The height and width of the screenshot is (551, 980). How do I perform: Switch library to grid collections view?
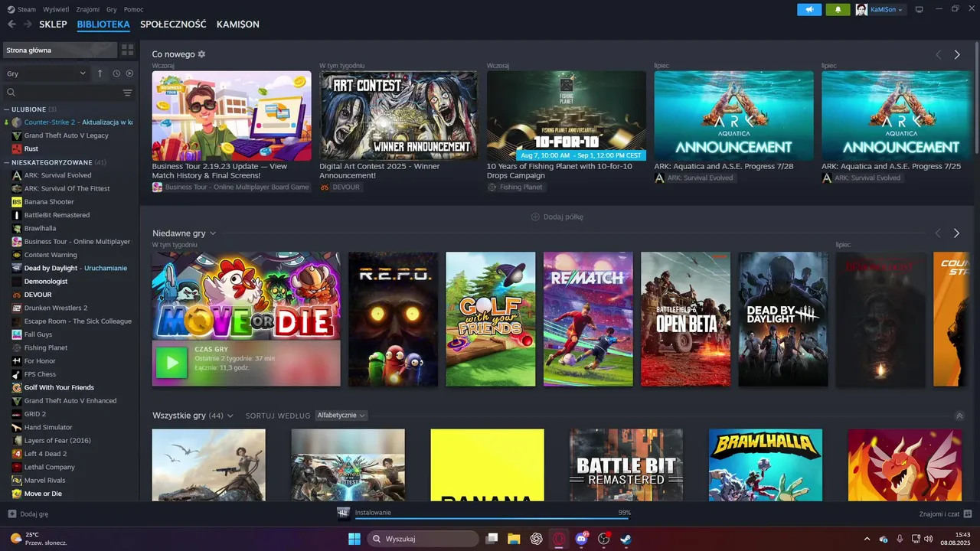click(x=128, y=50)
